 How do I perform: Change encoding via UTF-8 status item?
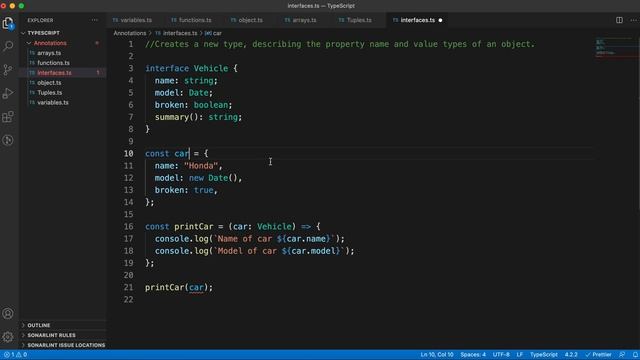click(501, 355)
